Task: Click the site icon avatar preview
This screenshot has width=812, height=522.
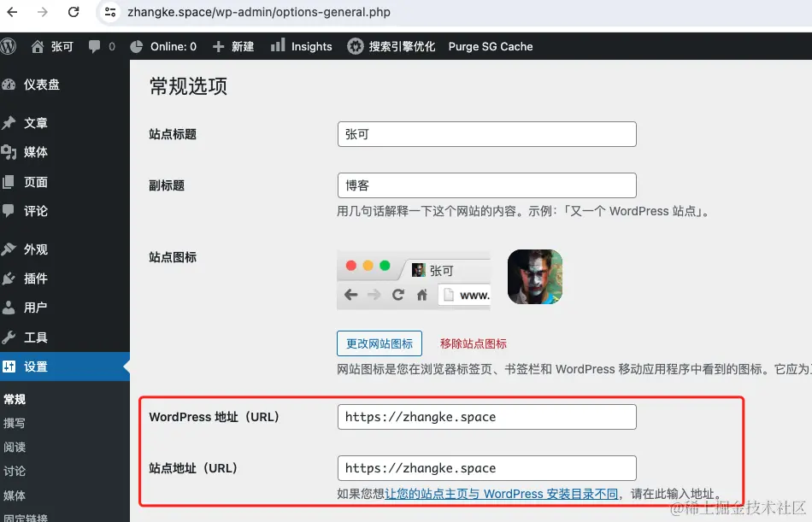Action: pyautogui.click(x=535, y=277)
